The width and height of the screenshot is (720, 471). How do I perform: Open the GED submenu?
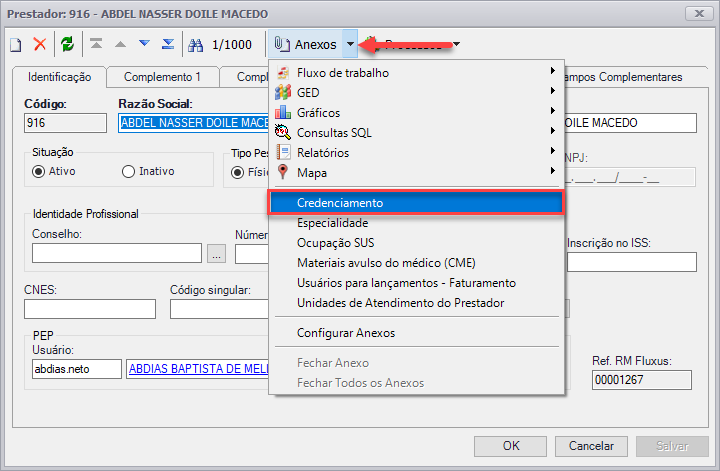(x=416, y=92)
